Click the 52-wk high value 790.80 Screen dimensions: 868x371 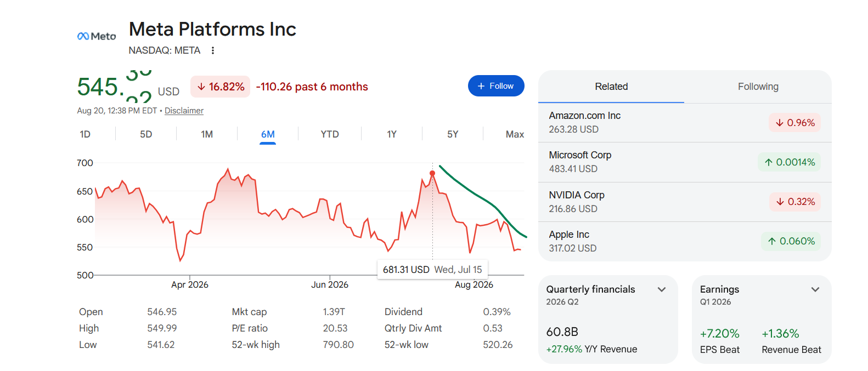[338, 345]
